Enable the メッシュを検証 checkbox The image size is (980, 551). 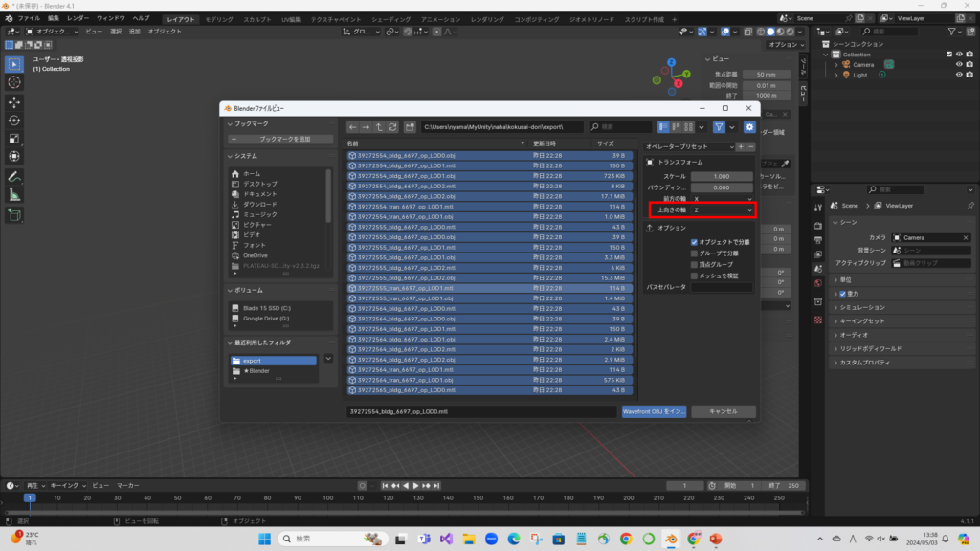point(694,276)
